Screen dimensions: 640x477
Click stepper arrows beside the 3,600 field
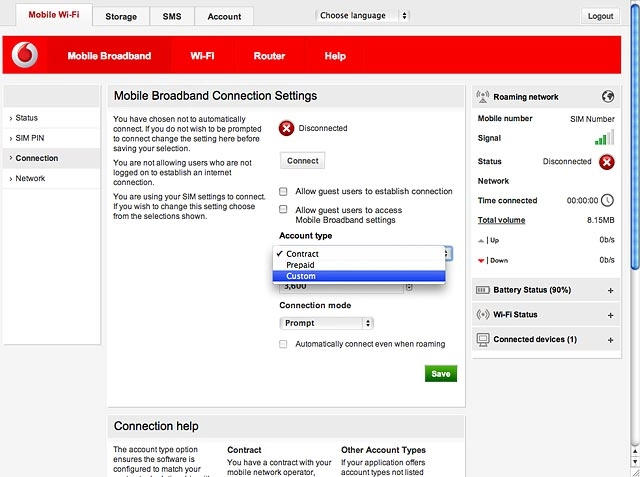409,287
